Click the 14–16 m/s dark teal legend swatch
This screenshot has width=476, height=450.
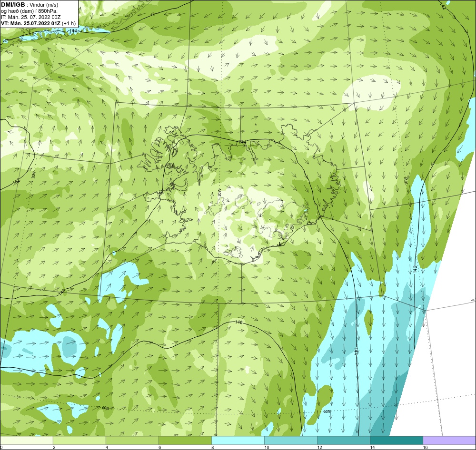397,440
